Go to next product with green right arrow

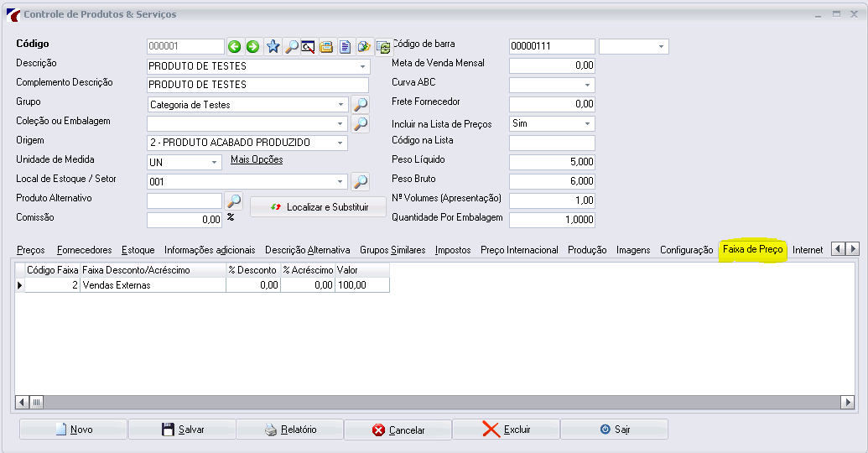[x=253, y=46]
